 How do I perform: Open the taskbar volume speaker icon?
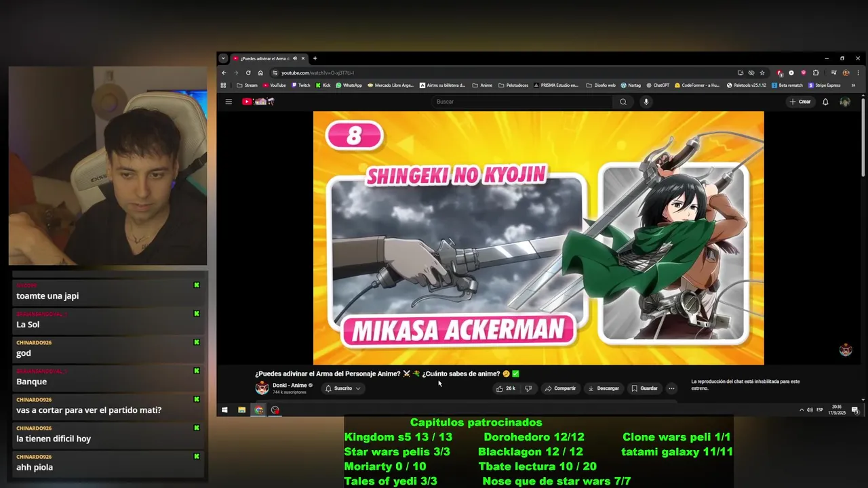pyautogui.click(x=810, y=410)
